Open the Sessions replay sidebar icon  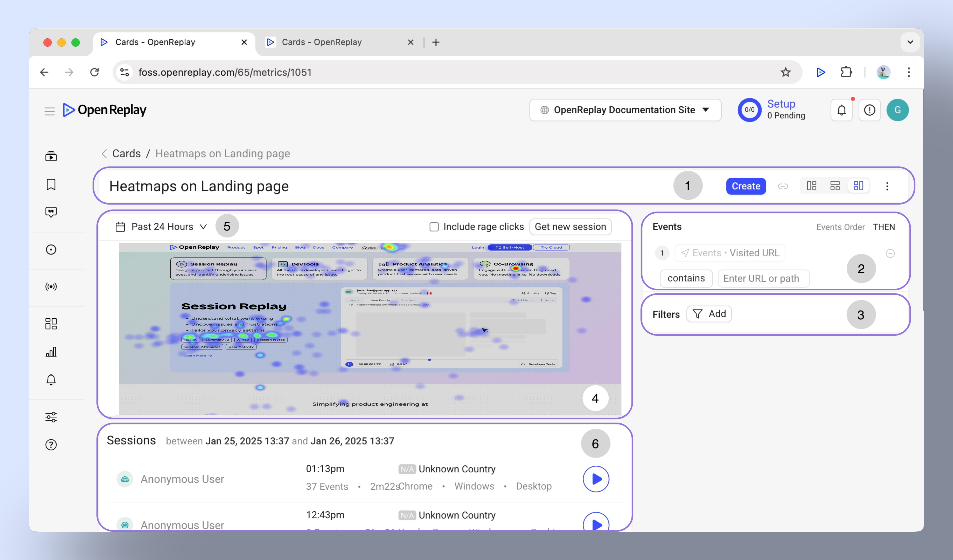(51, 156)
